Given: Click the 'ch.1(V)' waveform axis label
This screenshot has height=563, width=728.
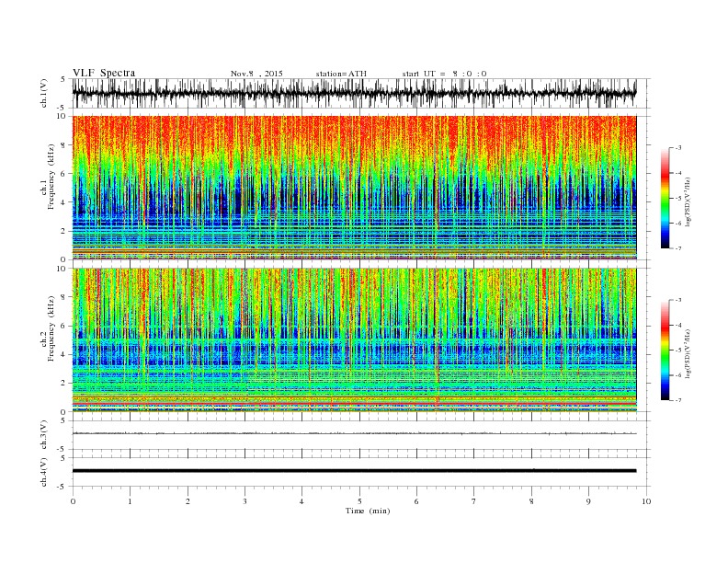Looking at the screenshot, I should coord(44,93).
